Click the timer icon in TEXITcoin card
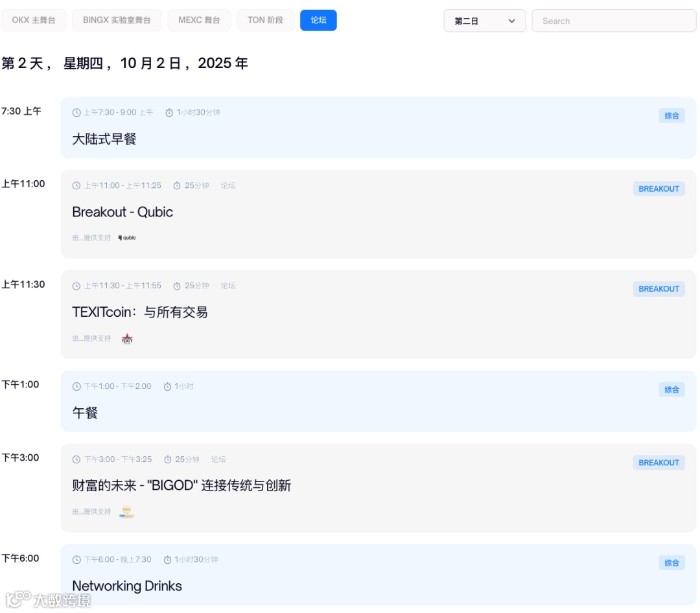 177,286
